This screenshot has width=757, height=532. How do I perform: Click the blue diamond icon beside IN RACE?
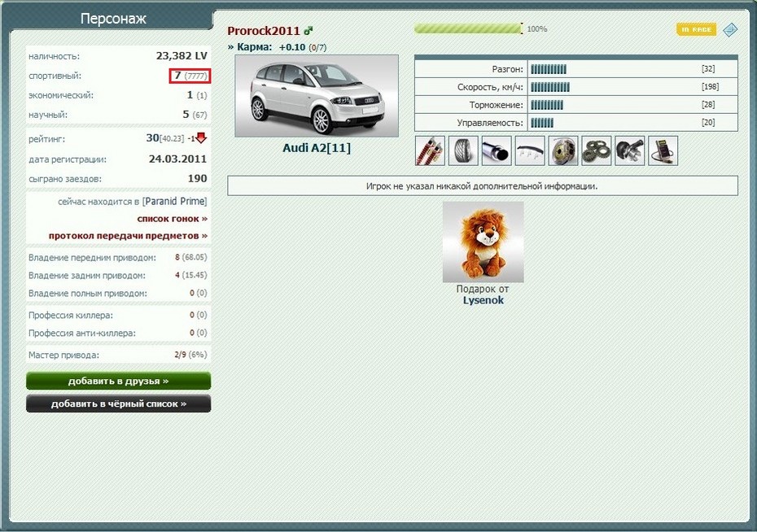tap(730, 29)
